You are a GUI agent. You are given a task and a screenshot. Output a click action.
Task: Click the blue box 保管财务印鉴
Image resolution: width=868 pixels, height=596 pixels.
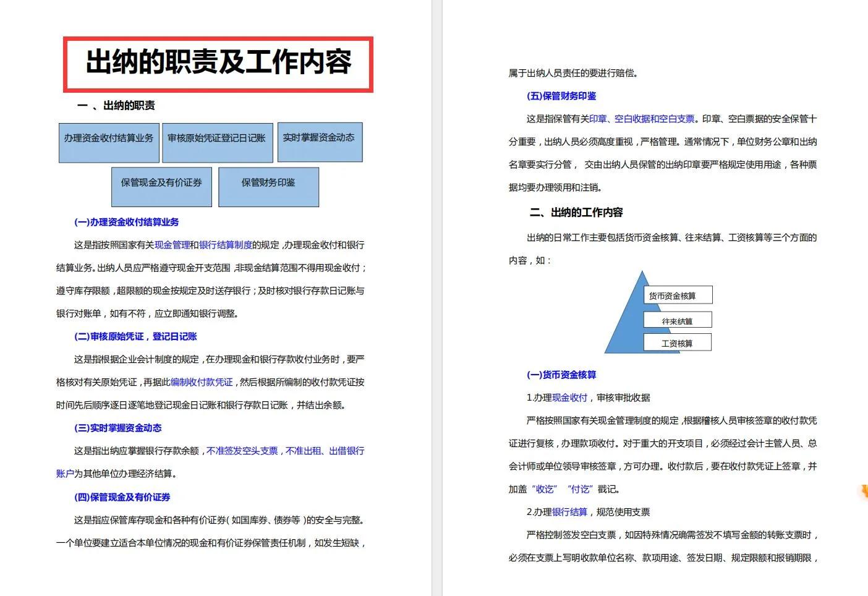[268, 187]
